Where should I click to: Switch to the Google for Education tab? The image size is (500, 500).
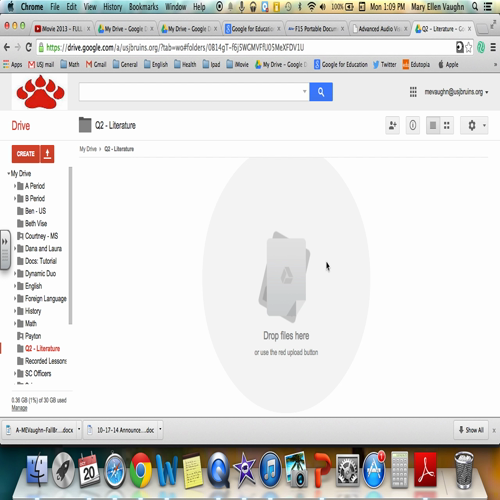252,29
